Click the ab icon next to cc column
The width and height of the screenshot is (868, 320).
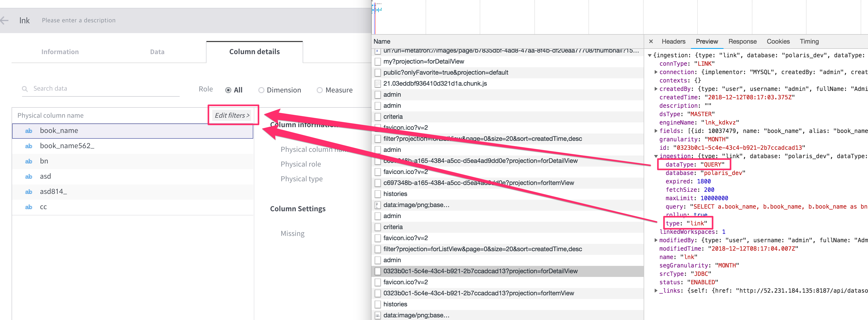[x=28, y=207]
